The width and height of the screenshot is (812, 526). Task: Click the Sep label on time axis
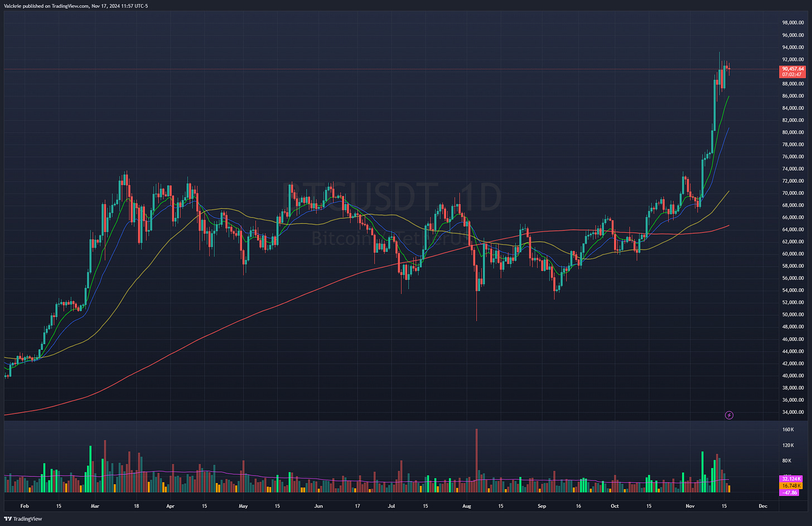coord(542,506)
